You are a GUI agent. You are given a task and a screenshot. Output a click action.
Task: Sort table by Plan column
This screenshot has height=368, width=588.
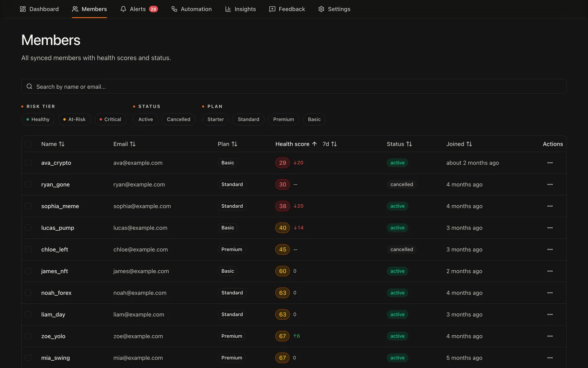(x=227, y=144)
